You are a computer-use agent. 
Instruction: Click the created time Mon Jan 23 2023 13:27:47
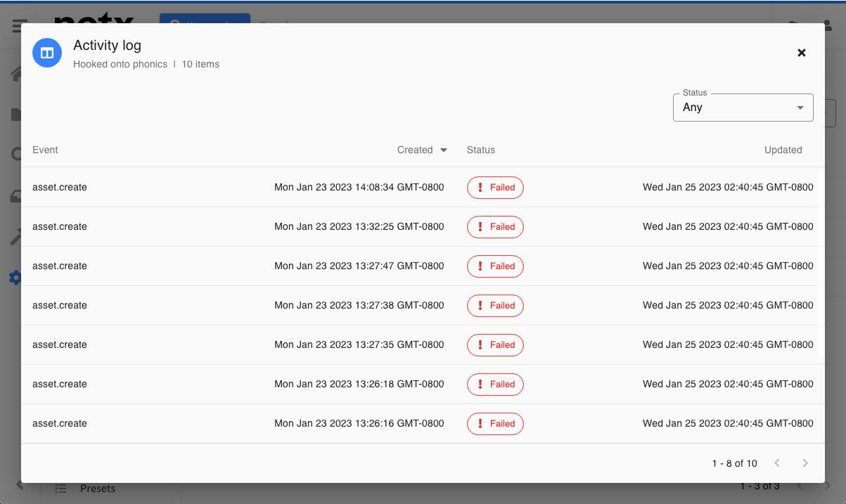tap(359, 266)
